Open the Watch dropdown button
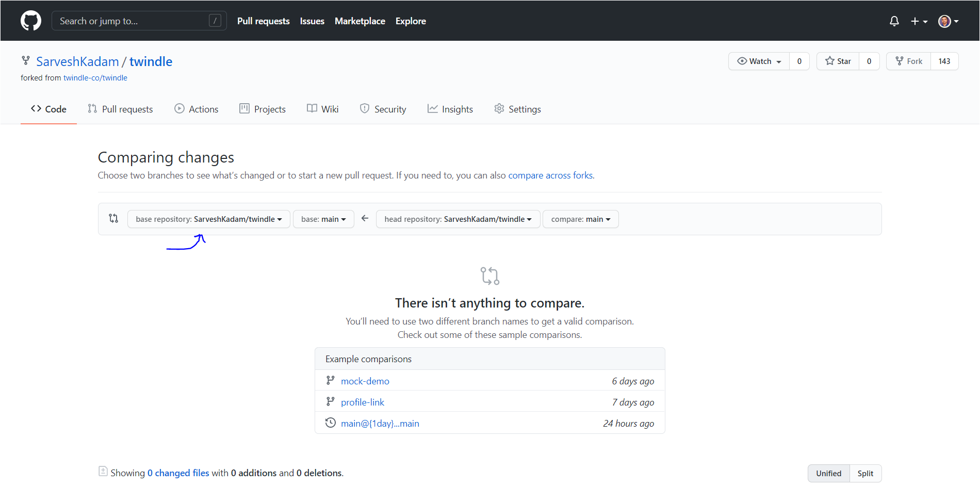 (x=759, y=61)
